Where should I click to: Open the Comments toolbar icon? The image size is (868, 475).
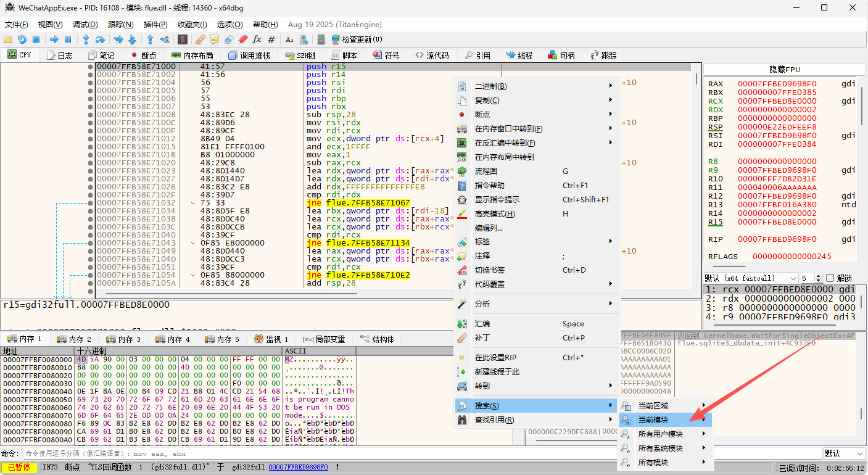(214, 39)
